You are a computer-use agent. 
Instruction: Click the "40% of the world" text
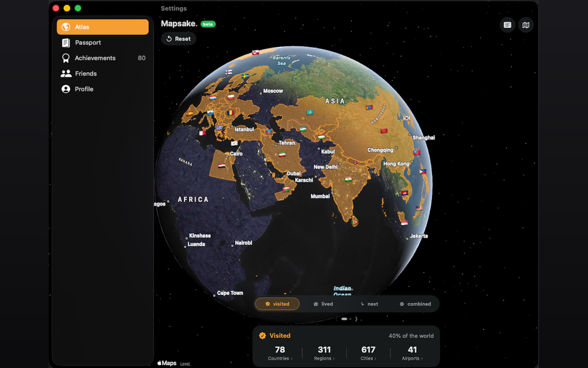[x=411, y=336]
